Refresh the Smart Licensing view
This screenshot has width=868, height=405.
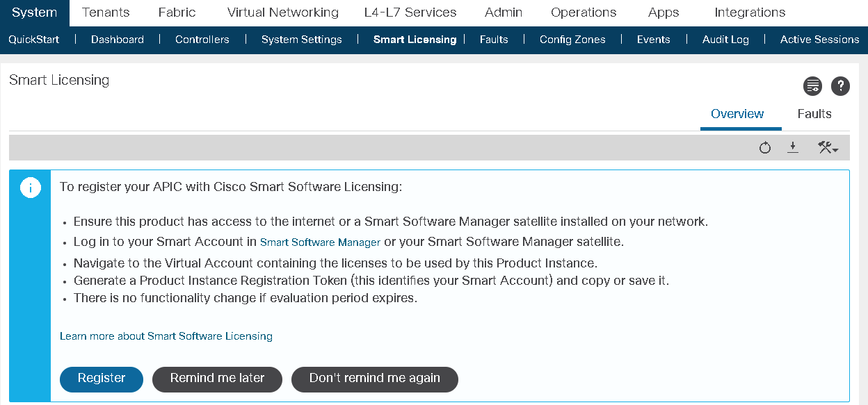pyautogui.click(x=765, y=148)
